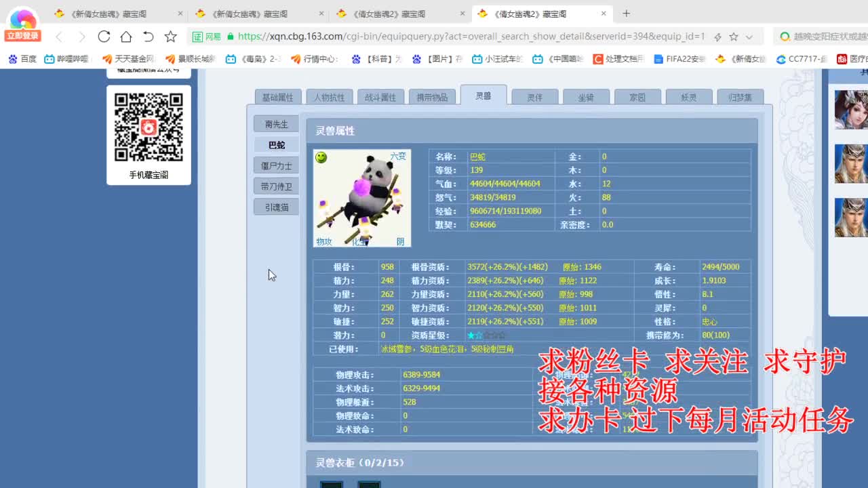Click the browser logo avatar icon
The image size is (868, 488).
(x=22, y=19)
